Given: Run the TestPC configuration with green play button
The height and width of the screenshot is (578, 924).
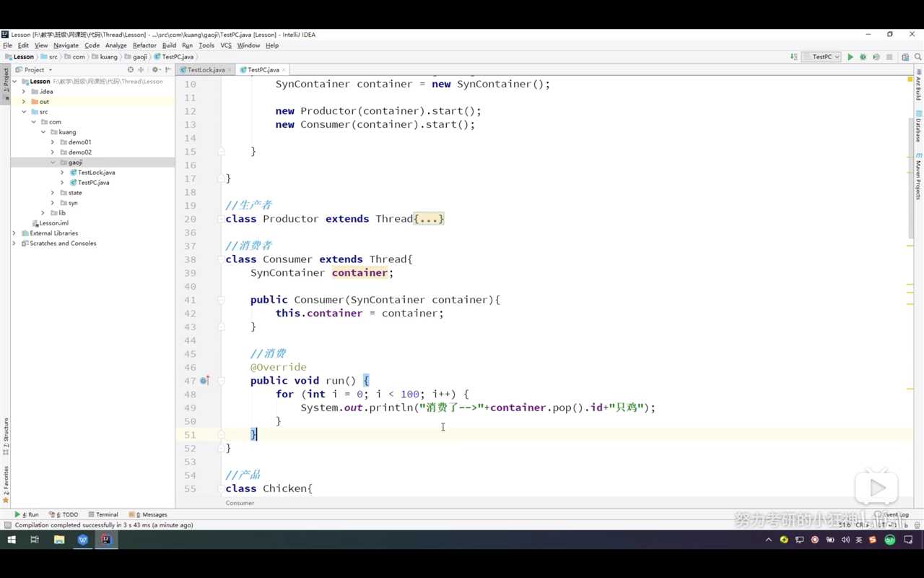Looking at the screenshot, I should tap(850, 57).
